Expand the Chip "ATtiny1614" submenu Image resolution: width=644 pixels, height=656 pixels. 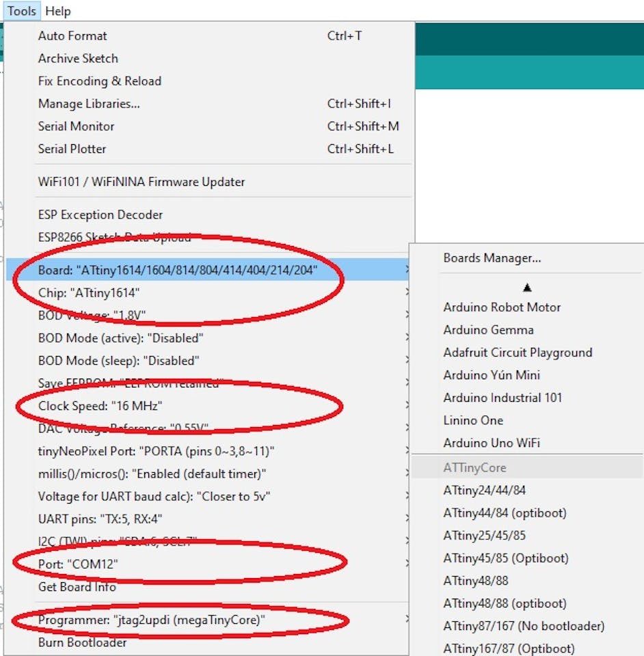[208, 293]
